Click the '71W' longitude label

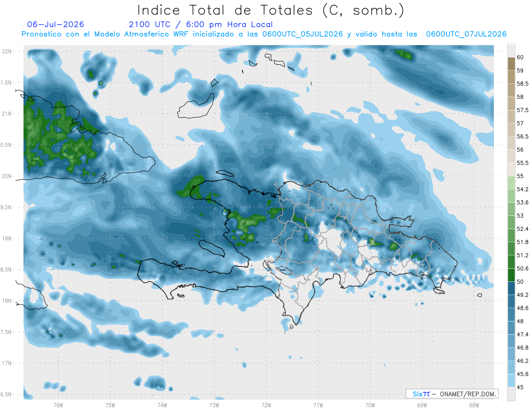coord(318,405)
